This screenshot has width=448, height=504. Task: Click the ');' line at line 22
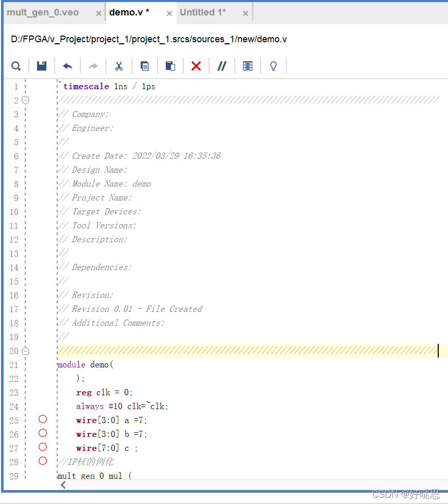pyautogui.click(x=81, y=379)
